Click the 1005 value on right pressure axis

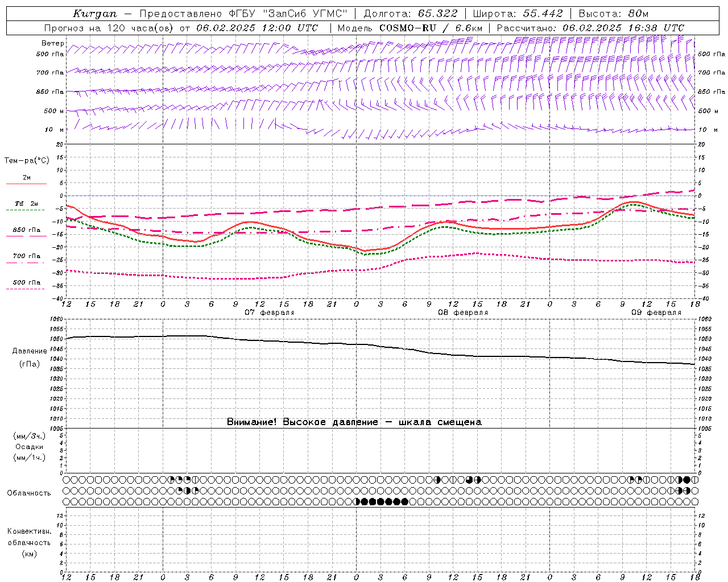coord(705,428)
